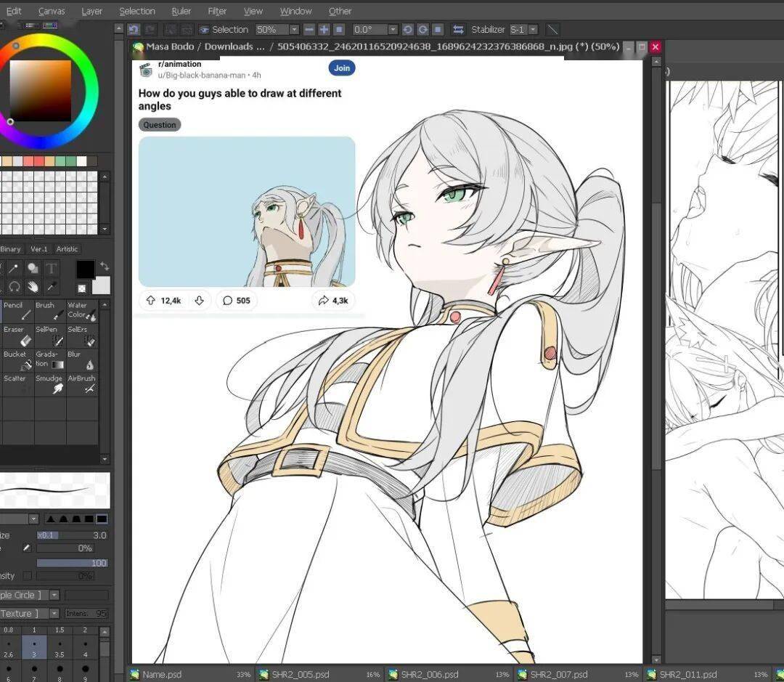The width and height of the screenshot is (784, 682).
Task: Swap foreground and background colors
Action: pyautogui.click(x=105, y=266)
